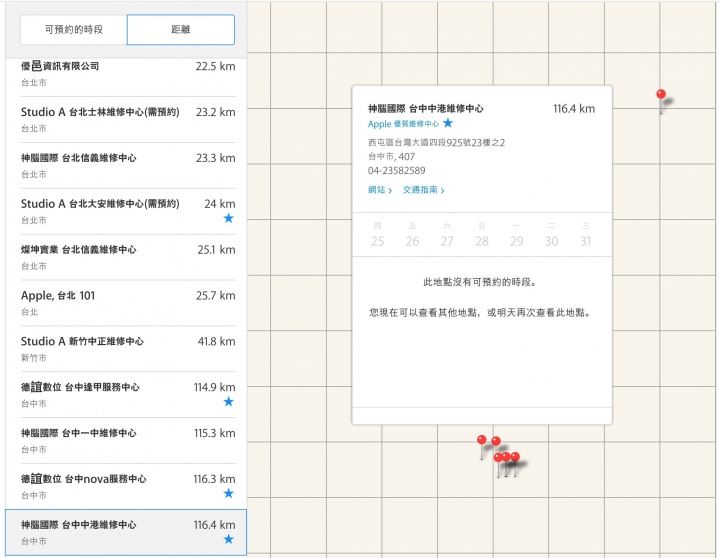The image size is (720, 558).
Task: Click star icon on 台中中港 list row
Action: tap(228, 539)
